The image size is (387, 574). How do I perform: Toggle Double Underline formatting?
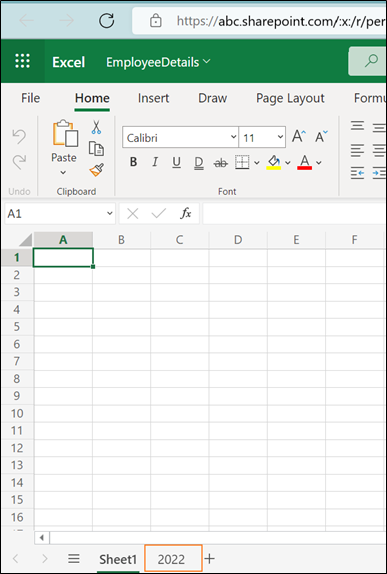click(x=198, y=163)
